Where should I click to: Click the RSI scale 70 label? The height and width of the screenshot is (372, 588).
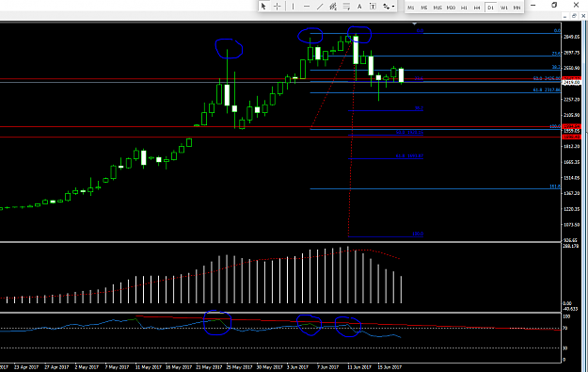565,328
